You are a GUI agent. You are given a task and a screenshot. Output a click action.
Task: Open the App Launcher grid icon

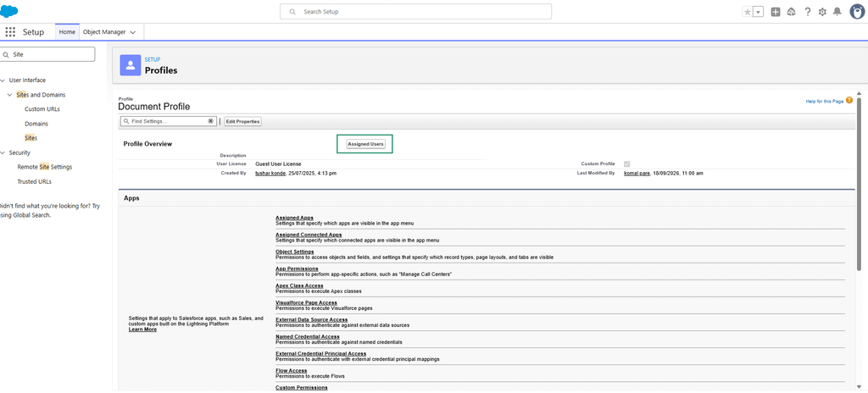pyautogui.click(x=10, y=32)
